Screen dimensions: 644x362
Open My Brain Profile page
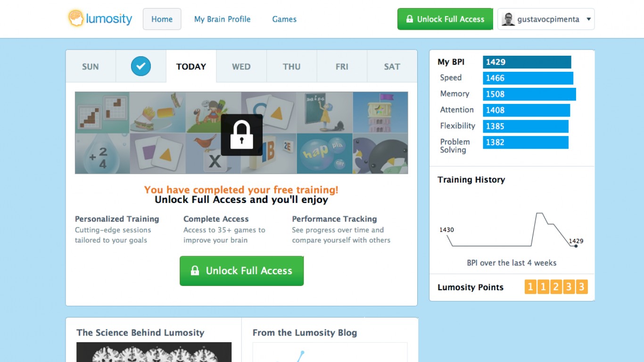pos(223,19)
